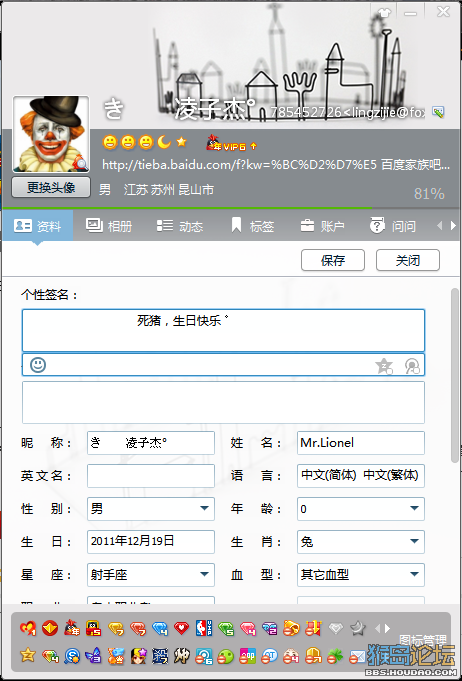This screenshot has width=462, height=681.
Task: Click the red heart icon in the bottom icon bar
Action: click(x=181, y=628)
